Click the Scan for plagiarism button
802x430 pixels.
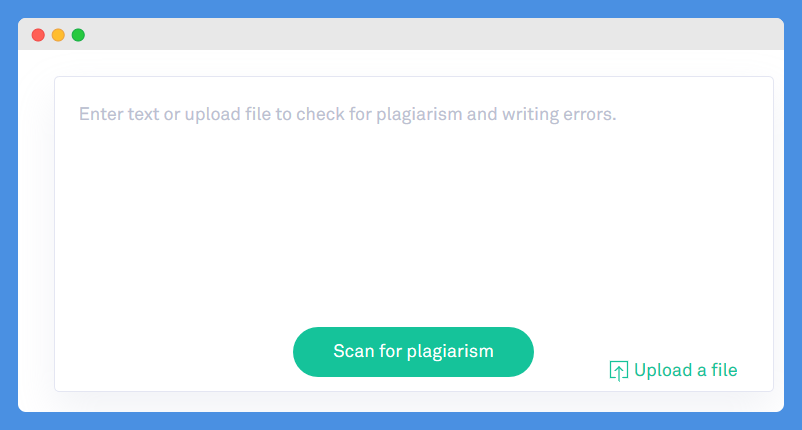click(413, 352)
